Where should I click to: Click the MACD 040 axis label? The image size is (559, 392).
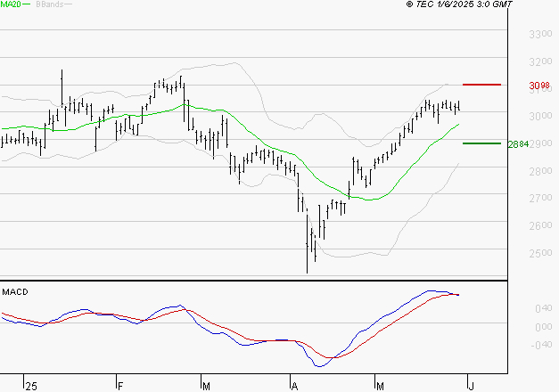[544, 308]
